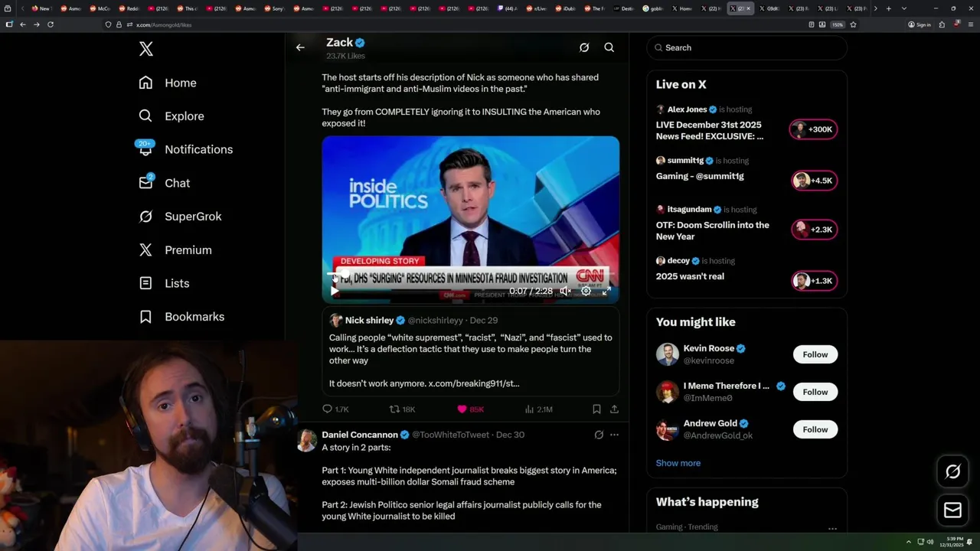The image size is (980, 551).
Task: Open SuperGrok from the sidebar
Action: tap(180, 217)
